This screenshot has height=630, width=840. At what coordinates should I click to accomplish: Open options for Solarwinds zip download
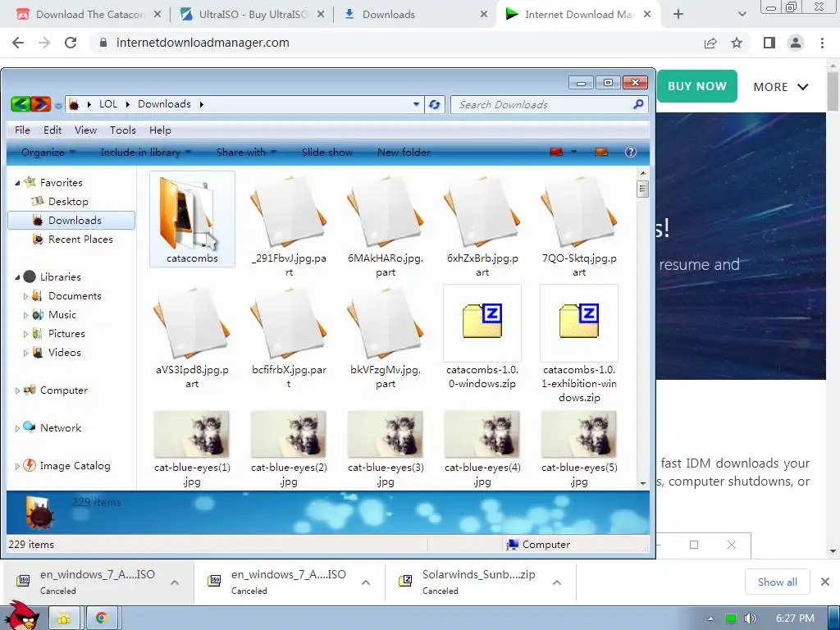(x=557, y=582)
